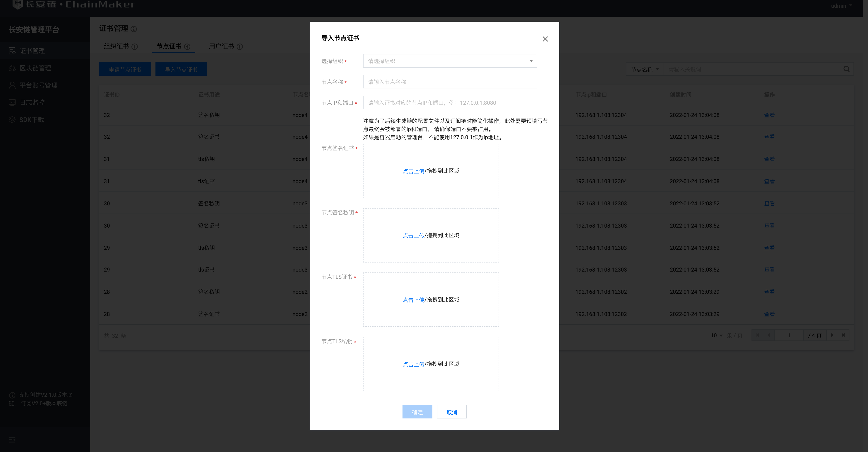Click the info icon beside 证书管理 title
Viewport: 868px width, 452px height.
pos(134,29)
